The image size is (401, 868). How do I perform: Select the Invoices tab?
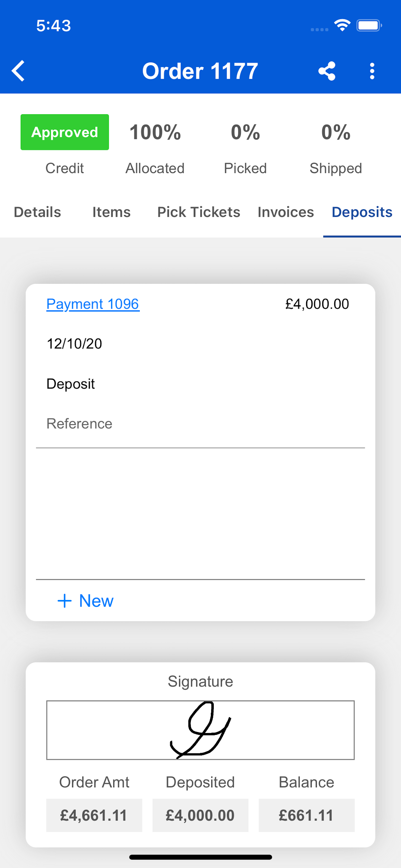286,212
